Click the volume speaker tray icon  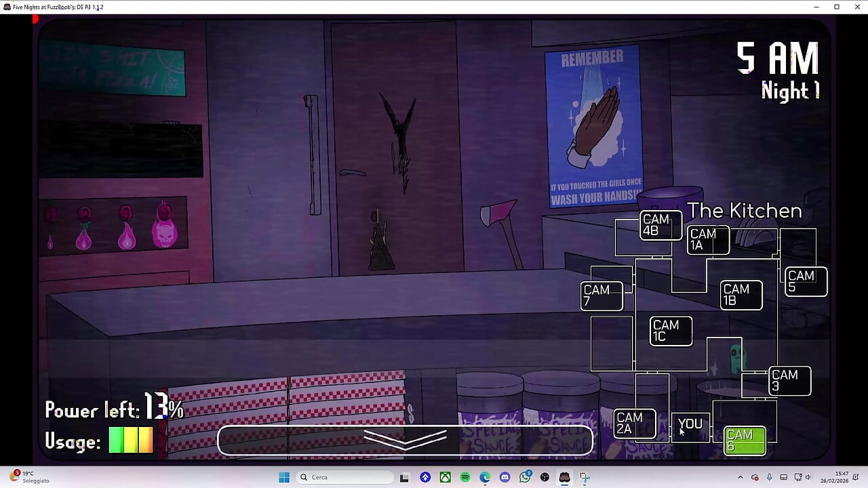tap(808, 477)
